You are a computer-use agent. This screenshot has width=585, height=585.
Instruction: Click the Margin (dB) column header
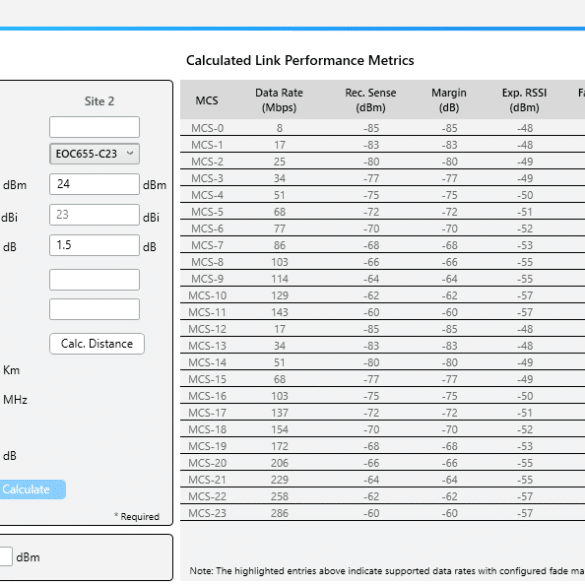tap(449, 100)
